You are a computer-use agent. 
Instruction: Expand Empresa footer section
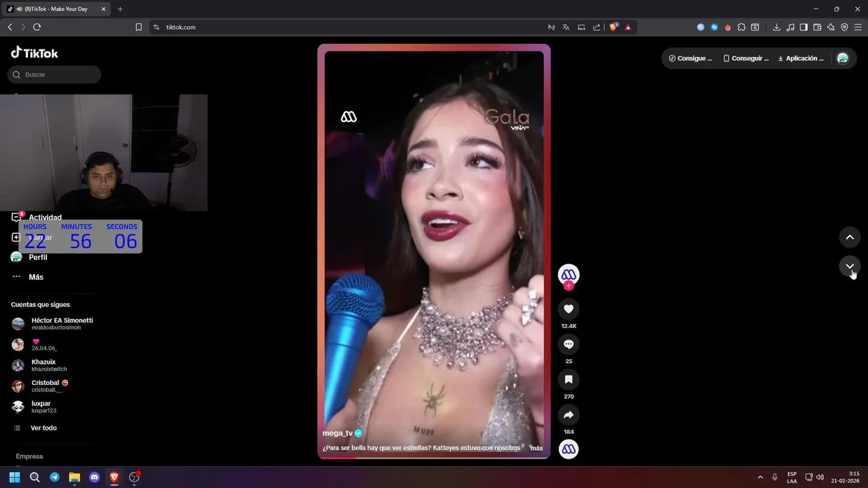pos(29,456)
